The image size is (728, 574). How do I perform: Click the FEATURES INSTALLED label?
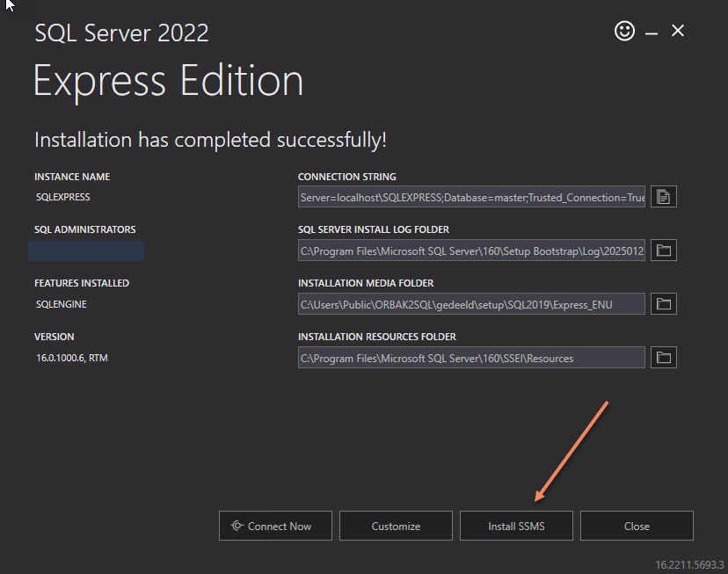82,283
